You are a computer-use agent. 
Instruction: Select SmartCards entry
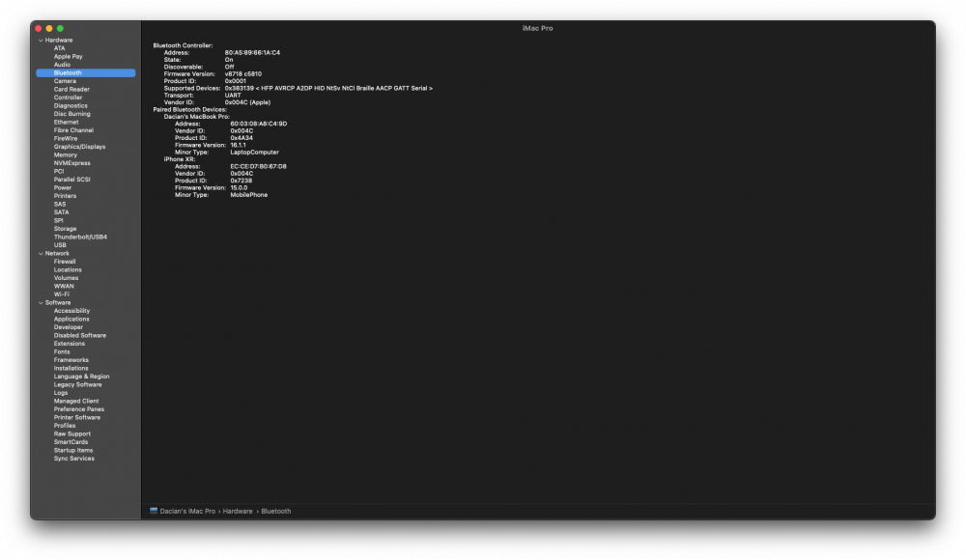[x=71, y=441]
